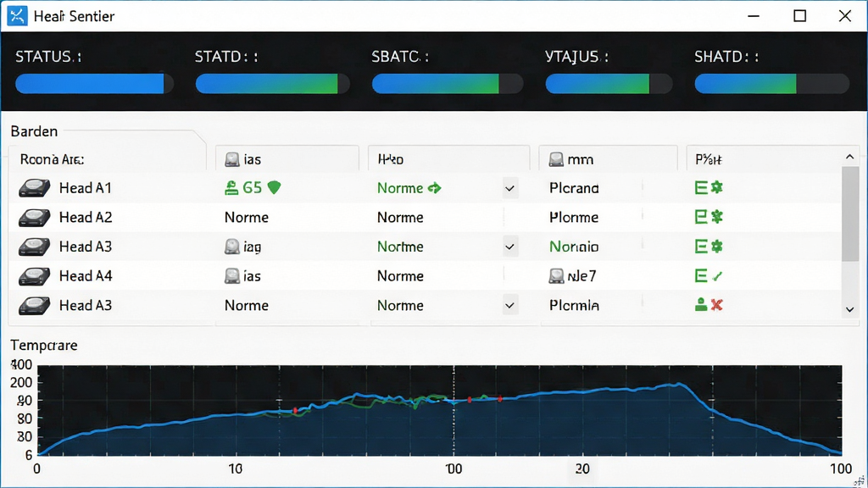
Task: Select the drive icon beside Head A1
Action: [x=34, y=188]
